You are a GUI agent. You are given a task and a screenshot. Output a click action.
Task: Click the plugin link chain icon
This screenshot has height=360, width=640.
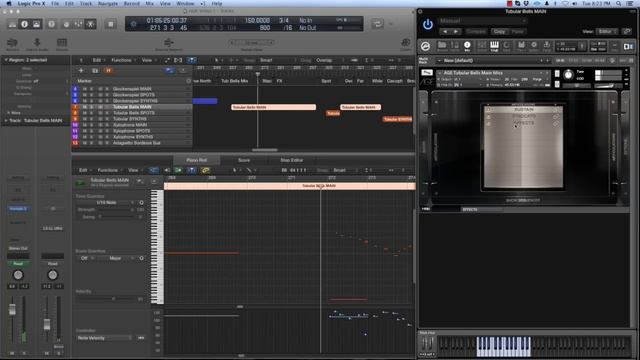[x=626, y=31]
